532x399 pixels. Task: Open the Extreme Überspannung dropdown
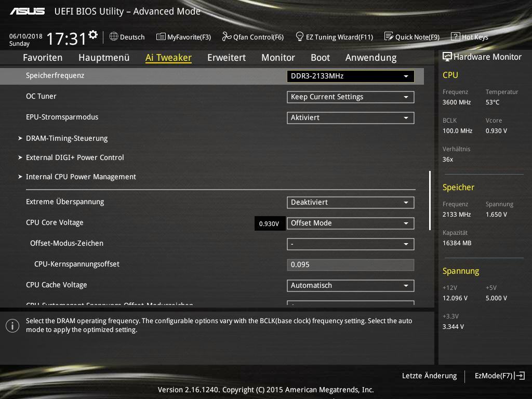coord(351,203)
